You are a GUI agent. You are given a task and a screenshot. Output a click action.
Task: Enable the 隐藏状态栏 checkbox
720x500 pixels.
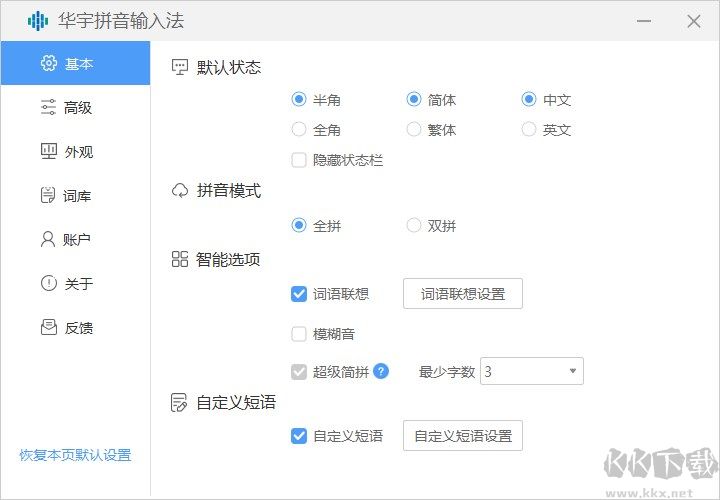[x=299, y=160]
